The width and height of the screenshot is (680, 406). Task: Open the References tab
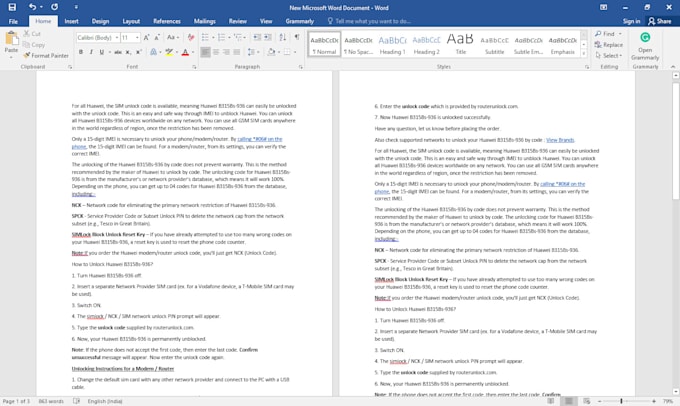[167, 21]
